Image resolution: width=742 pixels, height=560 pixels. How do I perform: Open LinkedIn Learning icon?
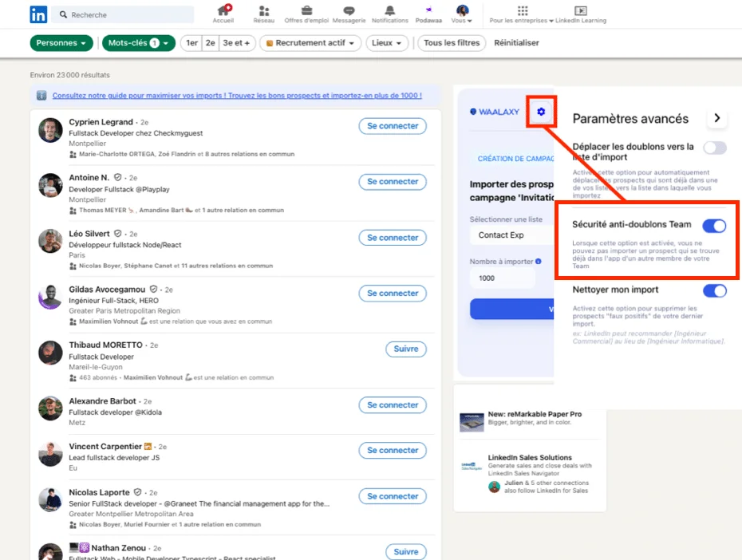(581, 10)
